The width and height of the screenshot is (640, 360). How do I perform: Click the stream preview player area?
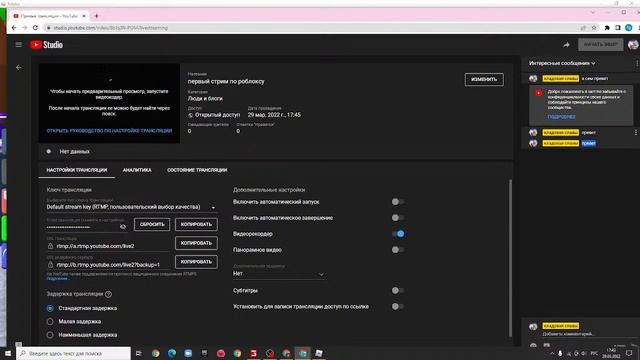click(109, 103)
